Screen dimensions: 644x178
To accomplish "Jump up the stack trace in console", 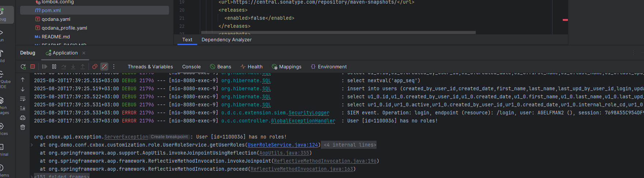I will 23,80.
